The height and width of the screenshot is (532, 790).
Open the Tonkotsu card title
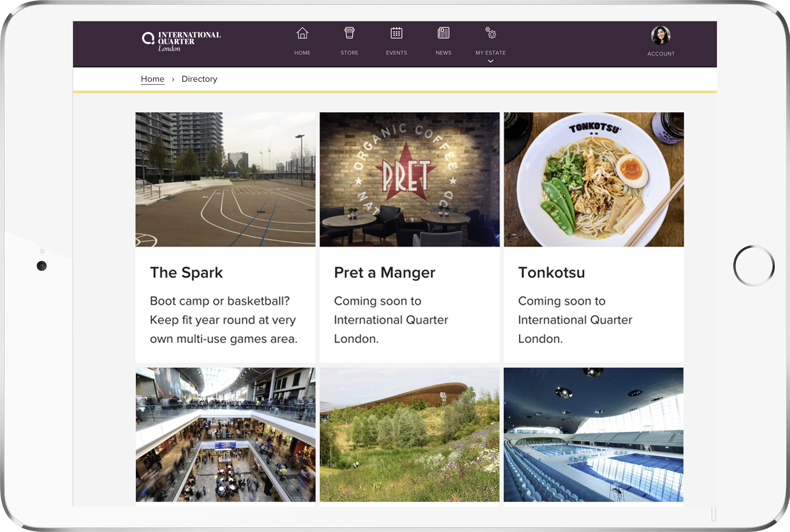tap(552, 273)
